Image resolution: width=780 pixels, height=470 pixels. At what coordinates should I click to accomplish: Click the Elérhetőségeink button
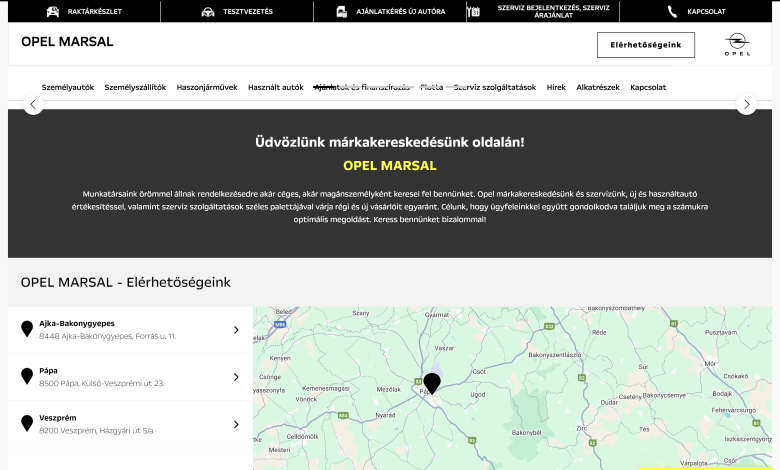(645, 45)
